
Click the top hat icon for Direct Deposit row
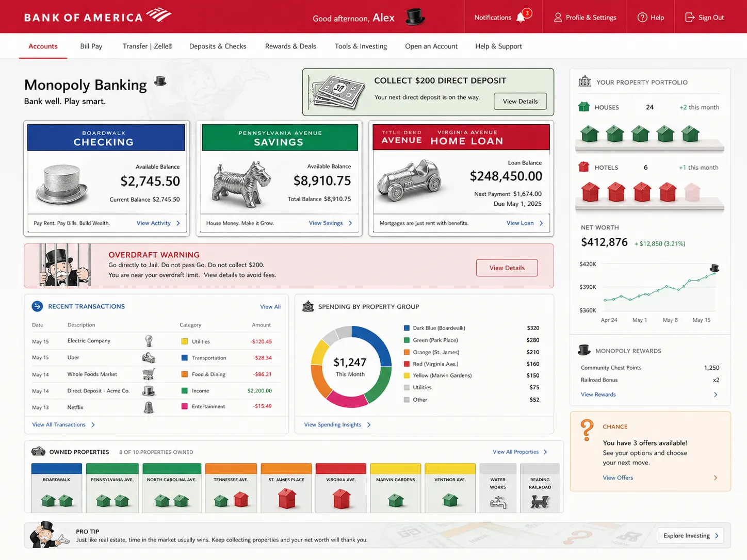pos(149,391)
